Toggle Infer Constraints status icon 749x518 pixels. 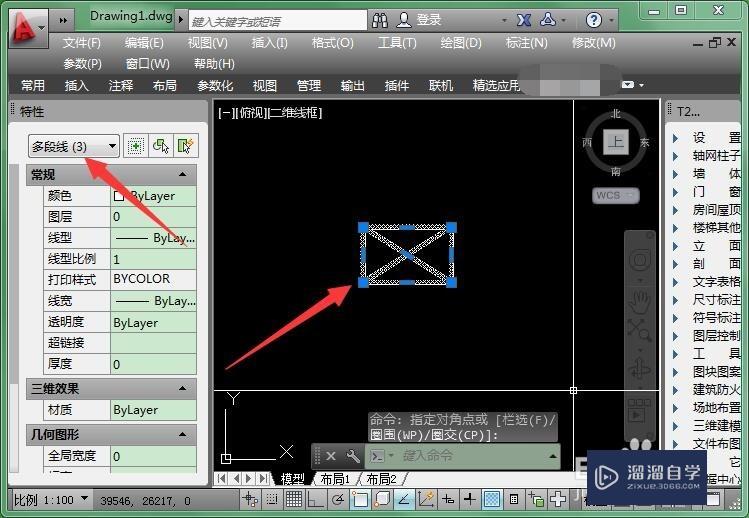tap(250, 500)
